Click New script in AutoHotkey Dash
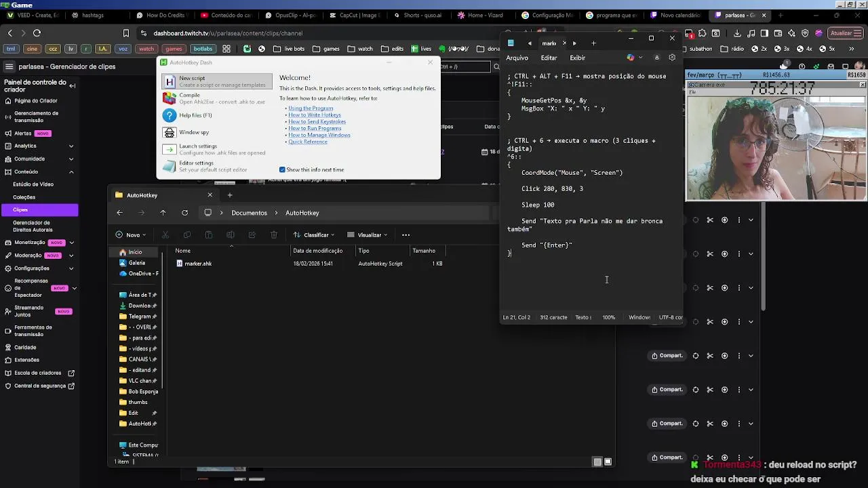Image resolution: width=868 pixels, height=488 pixels. pyautogui.click(x=216, y=81)
